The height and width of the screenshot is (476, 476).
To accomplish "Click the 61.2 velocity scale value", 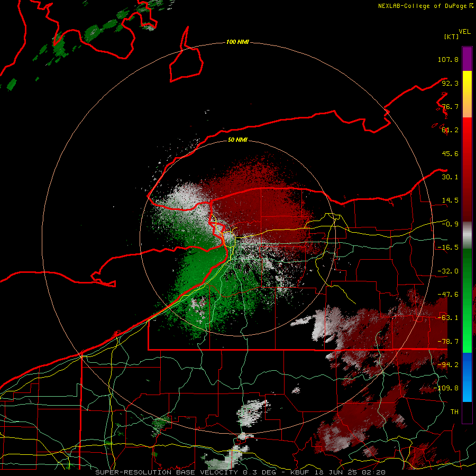I will click(x=450, y=130).
